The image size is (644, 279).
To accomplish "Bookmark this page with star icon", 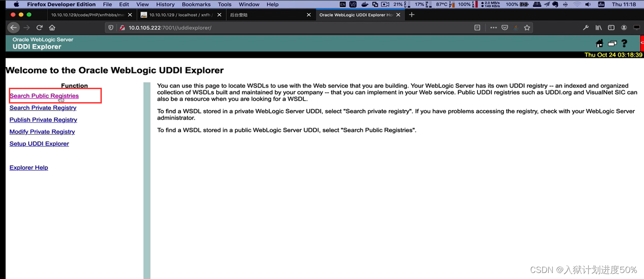I will click(x=527, y=28).
